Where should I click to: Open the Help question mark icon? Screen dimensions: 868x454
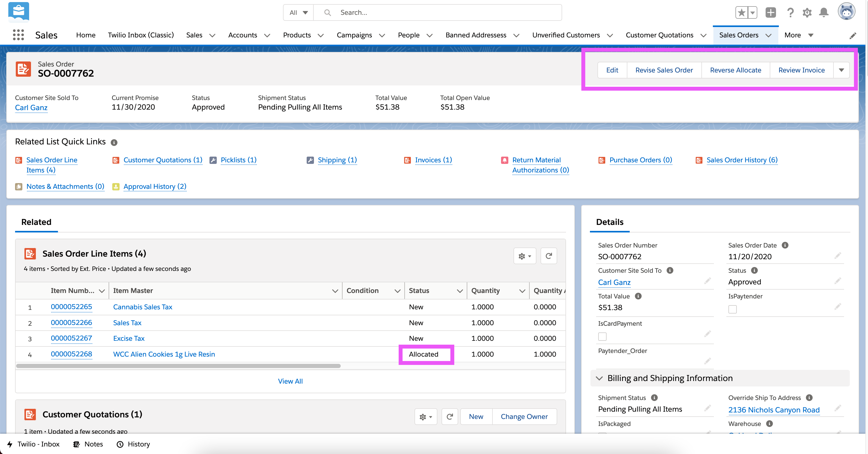(x=790, y=13)
